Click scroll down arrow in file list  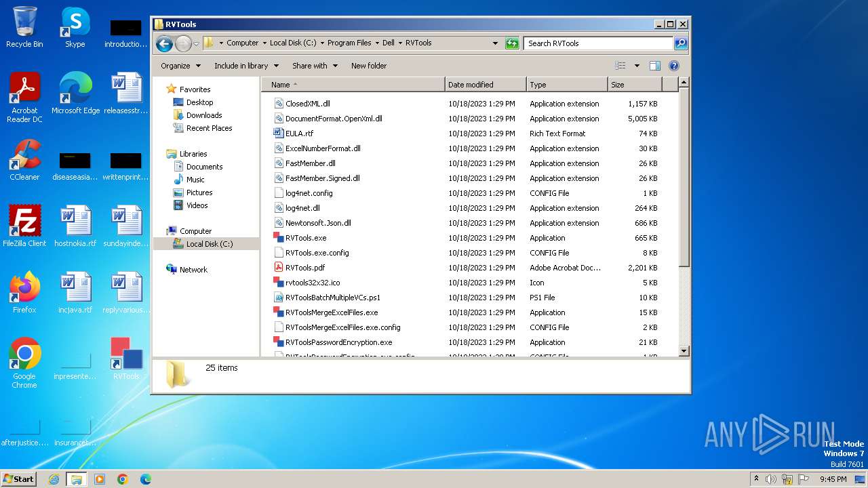coord(684,351)
